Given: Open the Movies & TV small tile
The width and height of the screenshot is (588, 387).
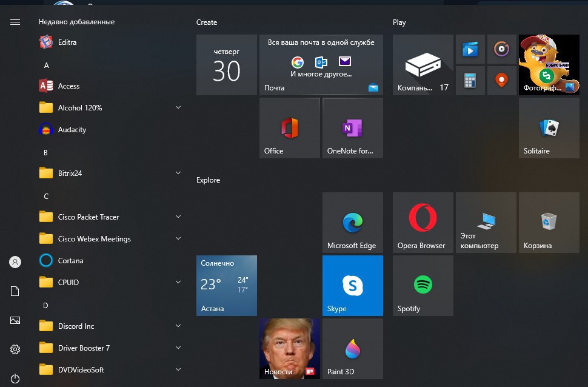Looking at the screenshot, I should 470,49.
